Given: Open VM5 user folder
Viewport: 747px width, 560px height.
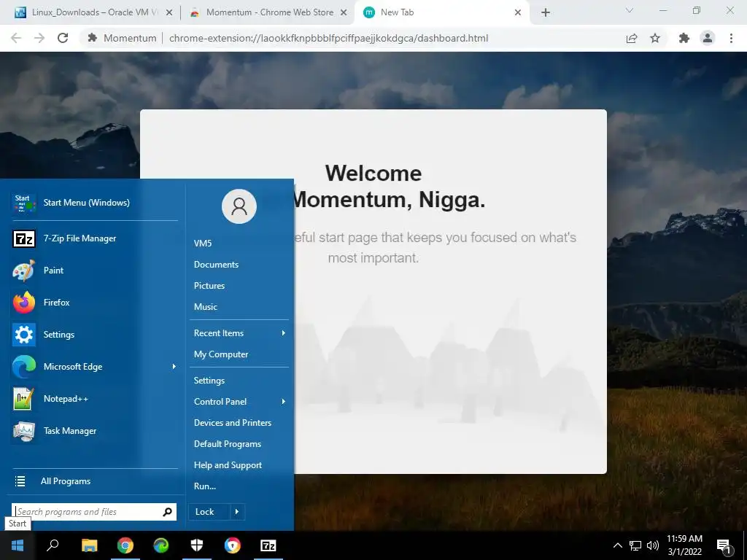Looking at the screenshot, I should pos(203,244).
